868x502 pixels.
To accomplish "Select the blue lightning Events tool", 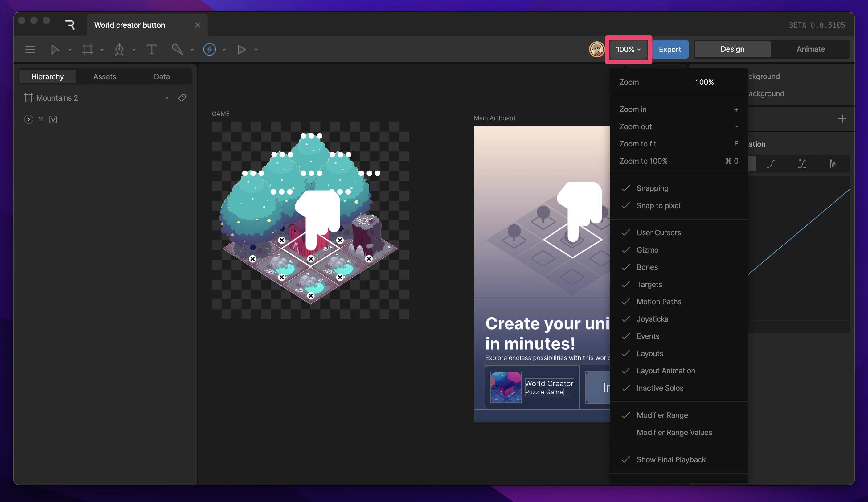I will pyautogui.click(x=209, y=49).
